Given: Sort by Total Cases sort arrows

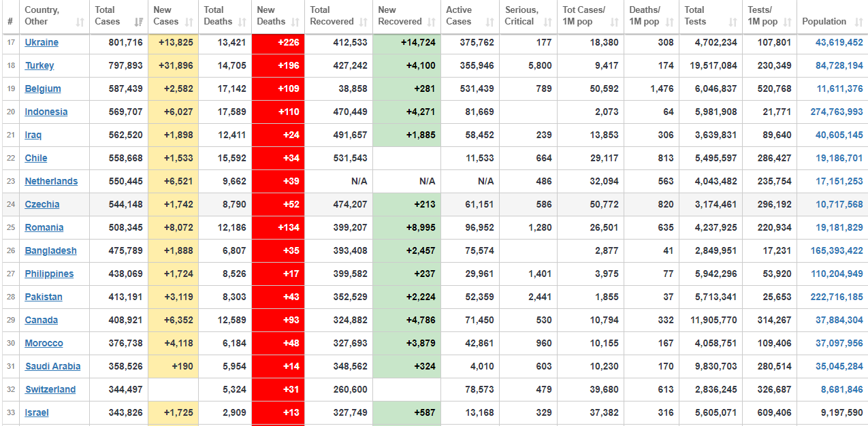Looking at the screenshot, I should [x=139, y=22].
